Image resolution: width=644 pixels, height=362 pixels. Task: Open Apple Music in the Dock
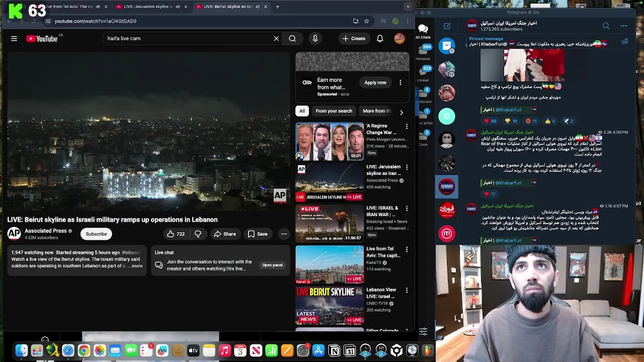pos(224,350)
